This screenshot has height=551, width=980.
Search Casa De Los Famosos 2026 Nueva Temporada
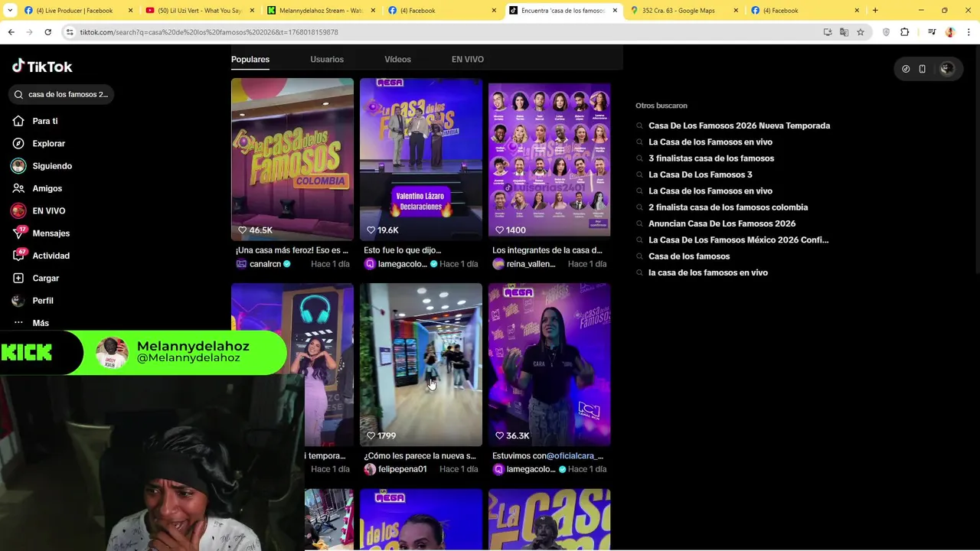739,126
